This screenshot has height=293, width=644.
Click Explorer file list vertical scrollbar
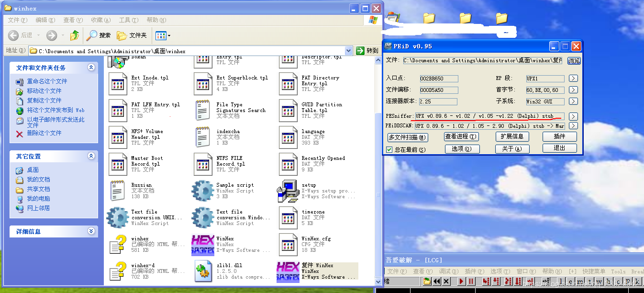click(378, 170)
